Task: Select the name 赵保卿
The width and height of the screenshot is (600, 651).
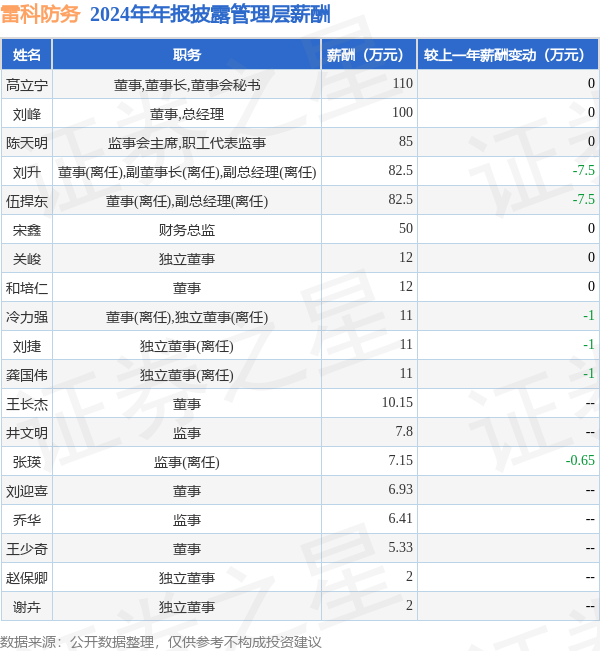Action: click(27, 578)
